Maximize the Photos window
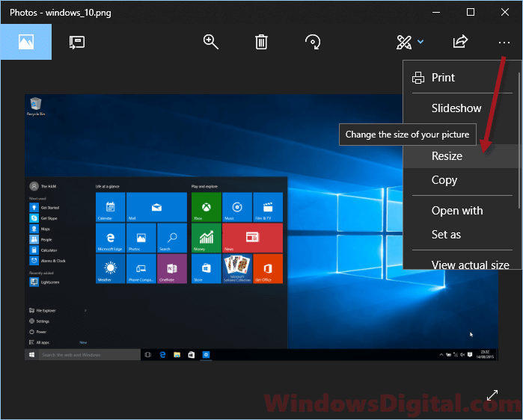The height and width of the screenshot is (420, 523). pos(471,12)
